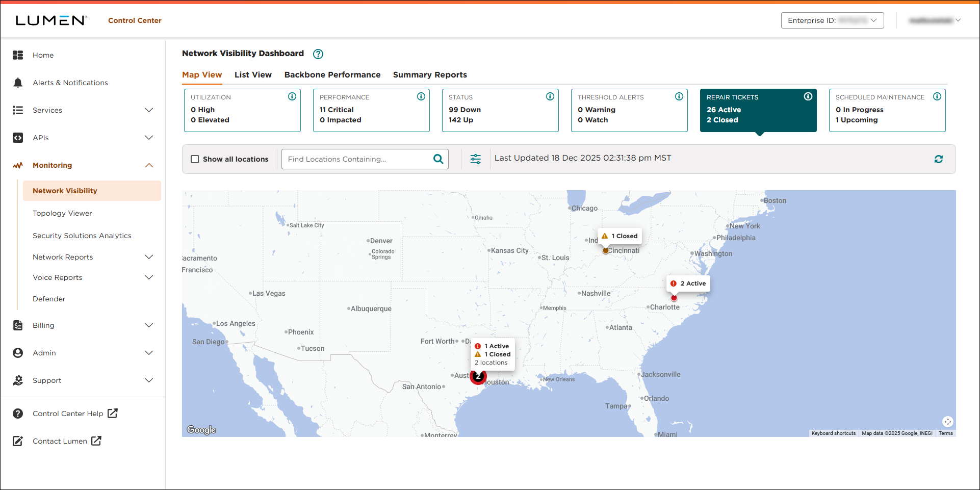
Task: Switch to the List View tab
Action: 253,75
